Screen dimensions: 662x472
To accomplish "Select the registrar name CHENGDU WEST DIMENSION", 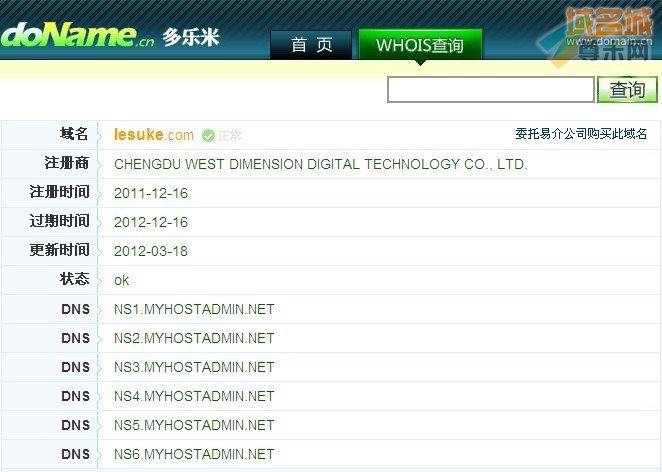I will pyautogui.click(x=320, y=164).
